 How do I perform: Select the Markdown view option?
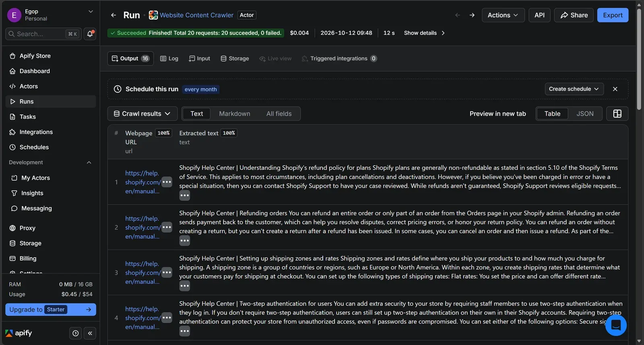point(235,114)
